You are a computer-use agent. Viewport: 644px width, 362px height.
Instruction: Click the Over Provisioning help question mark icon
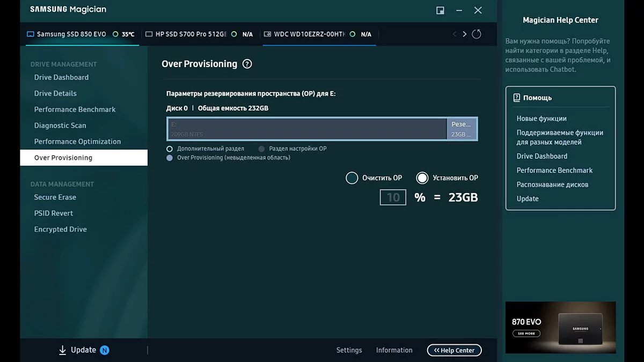coord(247,64)
